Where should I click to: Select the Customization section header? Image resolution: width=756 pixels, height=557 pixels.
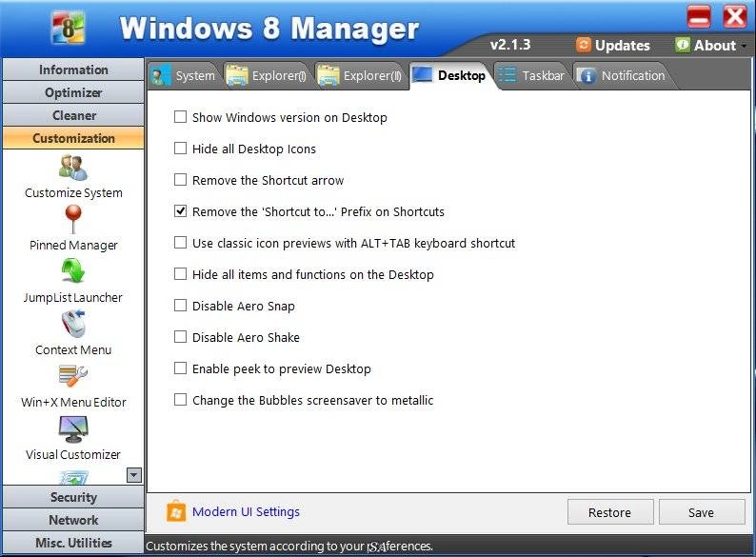pos(73,138)
